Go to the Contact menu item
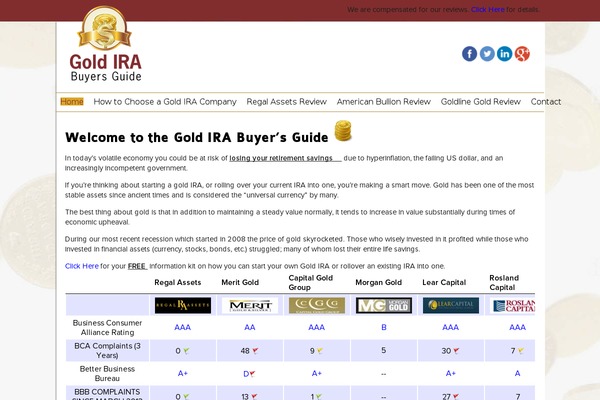This screenshot has width=600, height=400. click(x=546, y=102)
